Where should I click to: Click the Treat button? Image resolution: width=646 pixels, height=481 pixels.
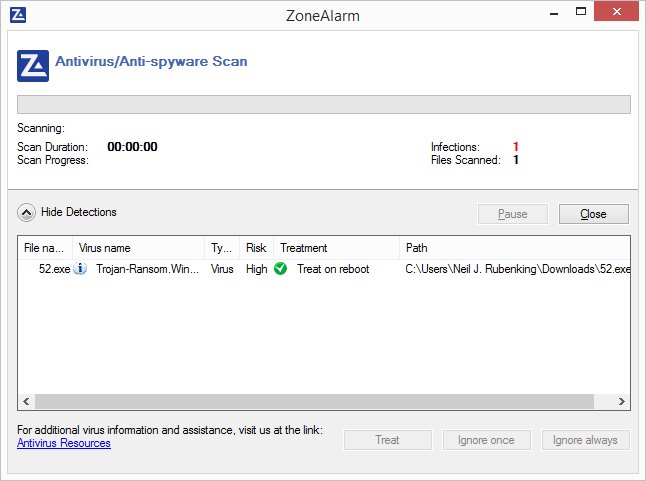point(388,440)
